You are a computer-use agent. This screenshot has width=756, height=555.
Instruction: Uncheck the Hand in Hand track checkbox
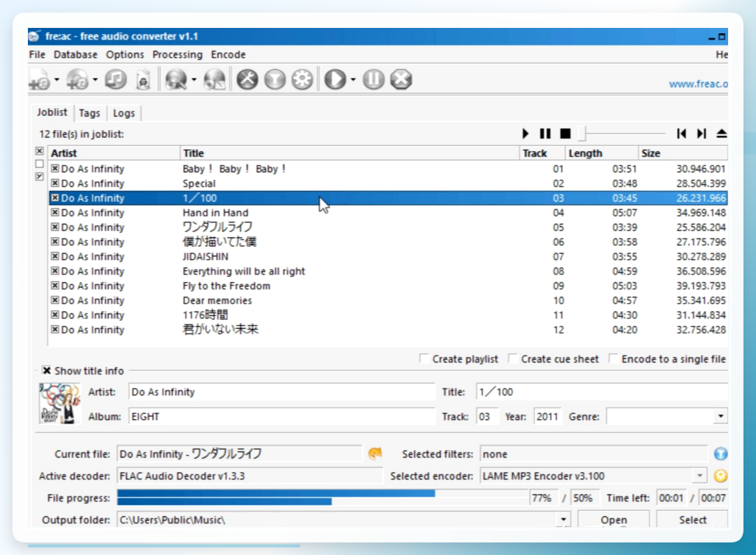pyautogui.click(x=55, y=212)
